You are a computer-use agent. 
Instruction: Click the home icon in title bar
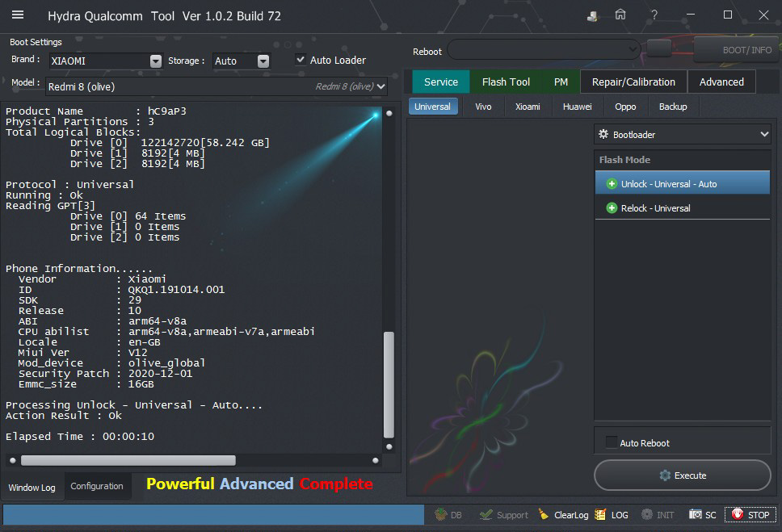coord(620,15)
